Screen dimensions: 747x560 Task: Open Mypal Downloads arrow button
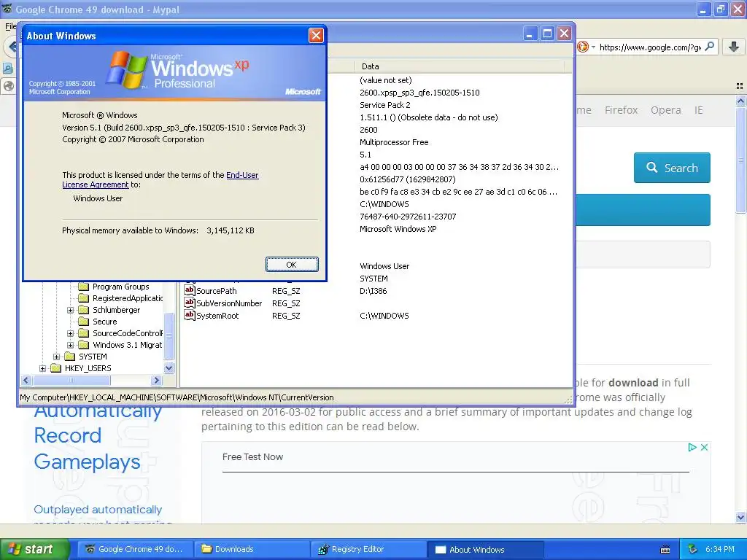(734, 46)
